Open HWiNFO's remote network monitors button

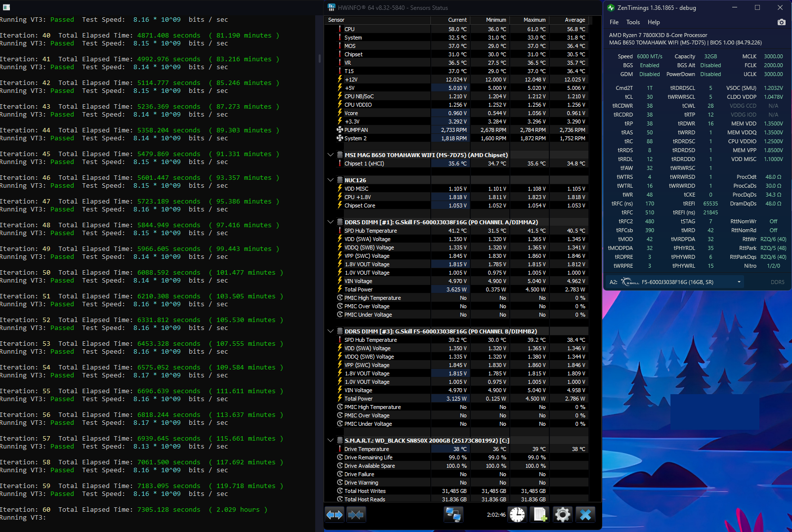pyautogui.click(x=453, y=515)
